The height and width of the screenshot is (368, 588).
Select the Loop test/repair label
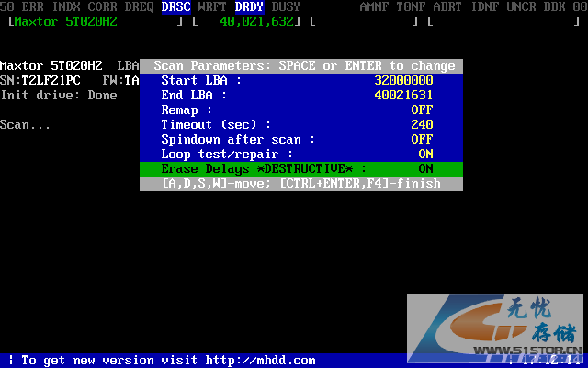click(x=227, y=154)
